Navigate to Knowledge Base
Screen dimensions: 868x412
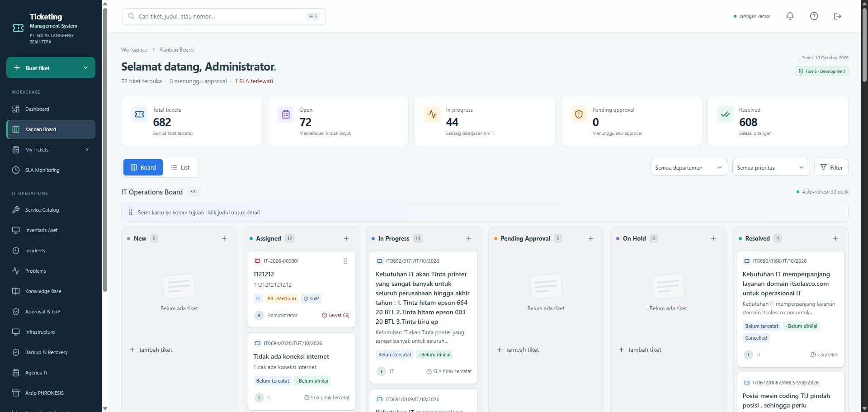51,291
